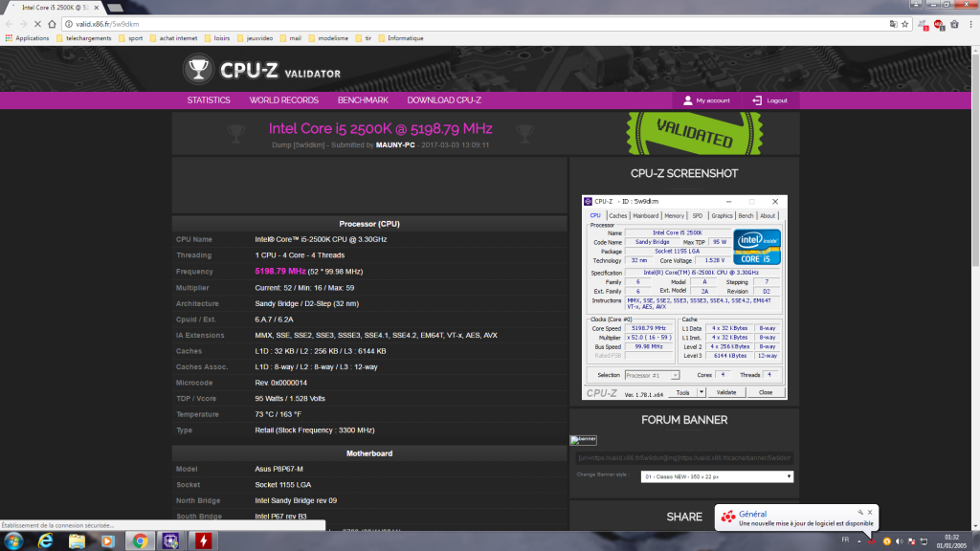Viewport: 980px width, 551px height.
Task: Dismiss the Général update notification
Action: pos(870,513)
